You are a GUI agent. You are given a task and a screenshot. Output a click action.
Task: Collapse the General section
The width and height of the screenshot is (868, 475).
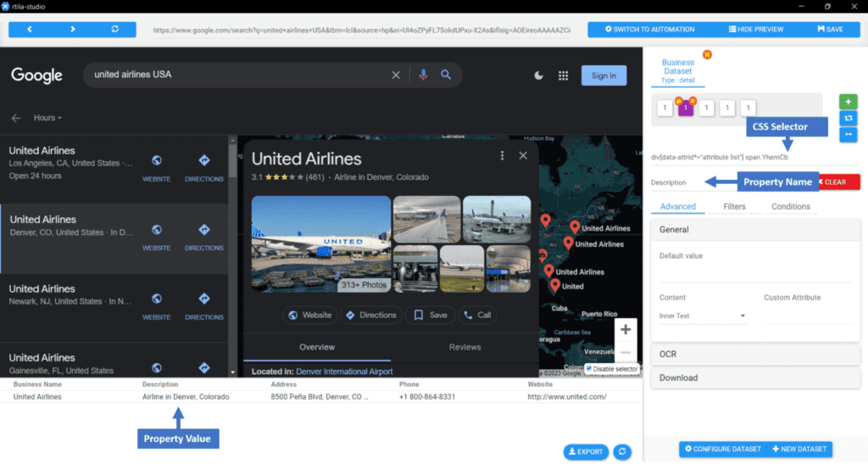coord(755,230)
